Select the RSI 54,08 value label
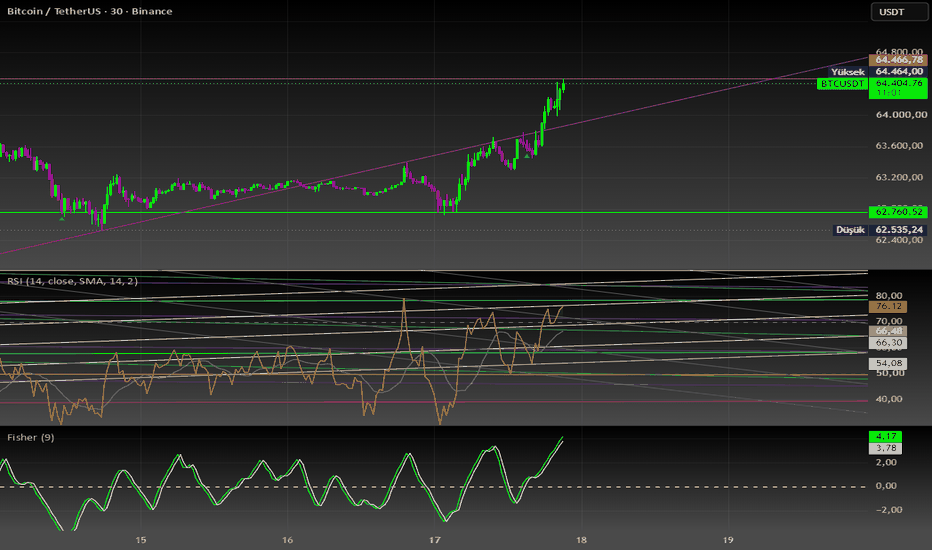This screenshot has width=932, height=550. 888,363
